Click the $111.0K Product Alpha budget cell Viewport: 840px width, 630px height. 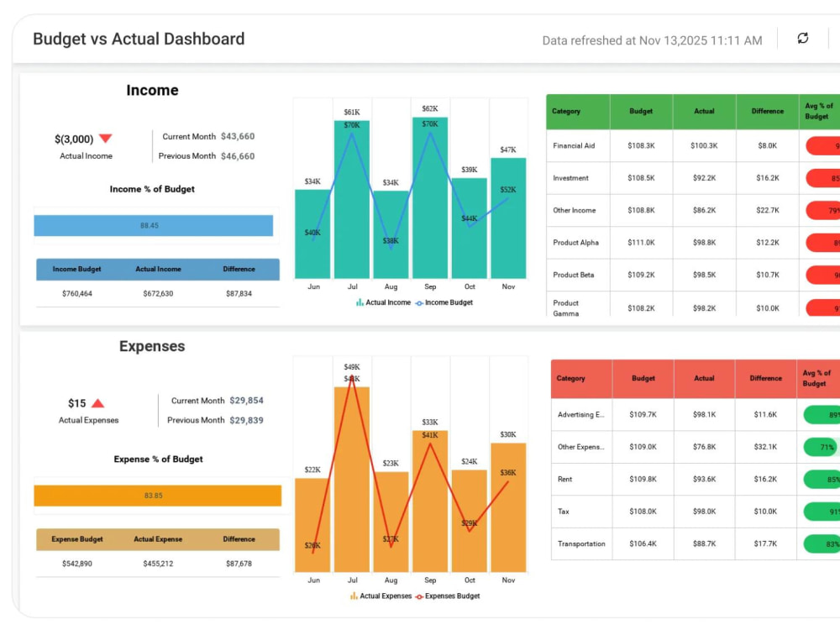(641, 243)
